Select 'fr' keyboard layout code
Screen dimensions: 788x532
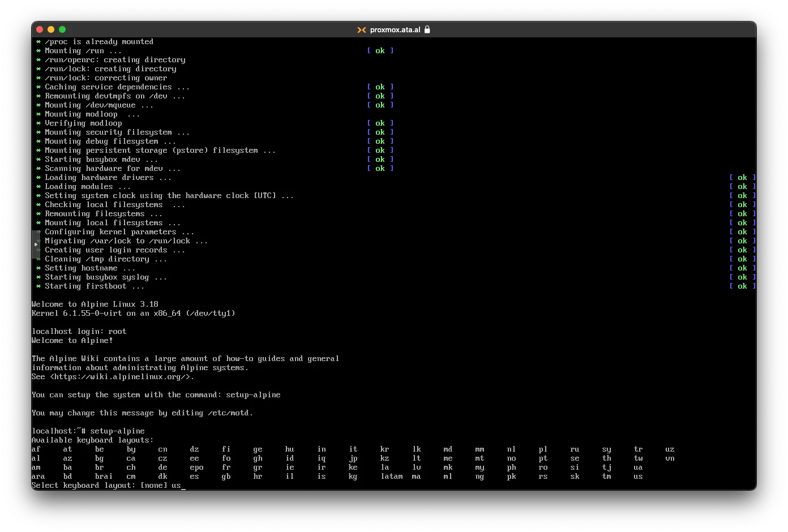pos(226,467)
